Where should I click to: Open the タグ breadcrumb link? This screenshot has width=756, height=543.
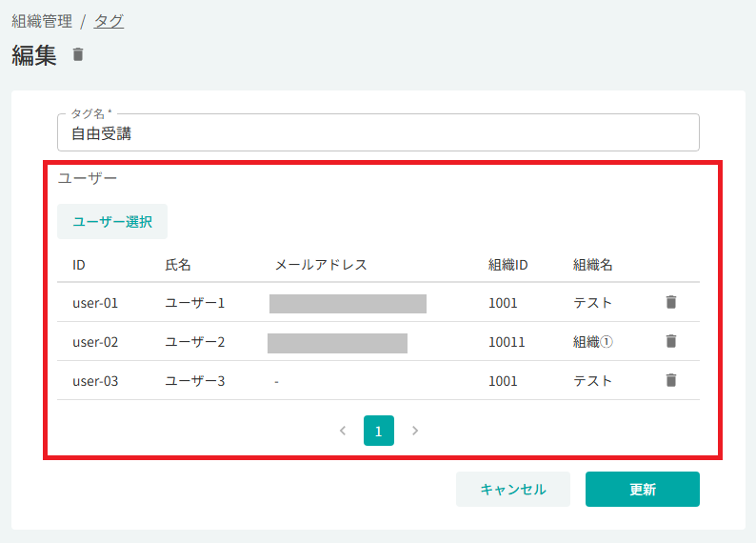[x=109, y=21]
